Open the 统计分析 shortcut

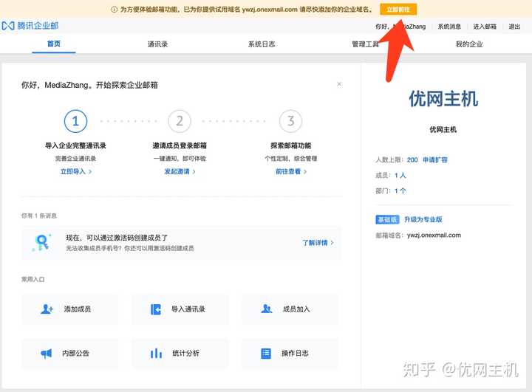coord(180,354)
